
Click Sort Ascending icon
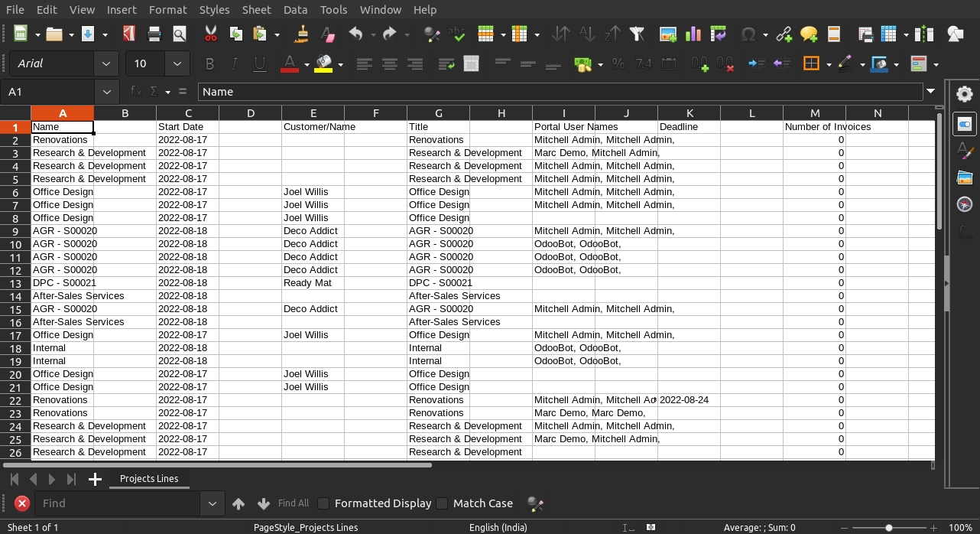(x=586, y=34)
